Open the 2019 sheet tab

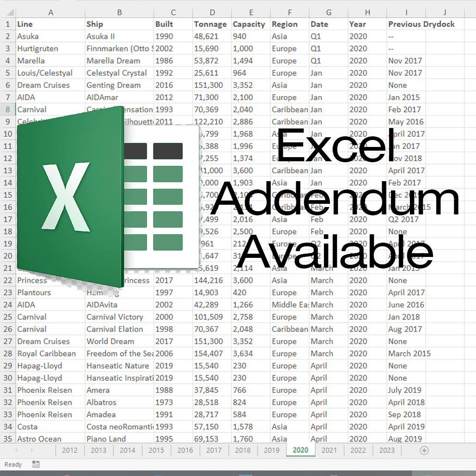(x=271, y=450)
